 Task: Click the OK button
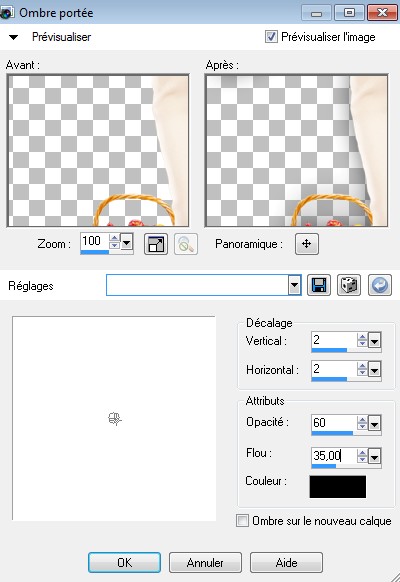[124, 563]
